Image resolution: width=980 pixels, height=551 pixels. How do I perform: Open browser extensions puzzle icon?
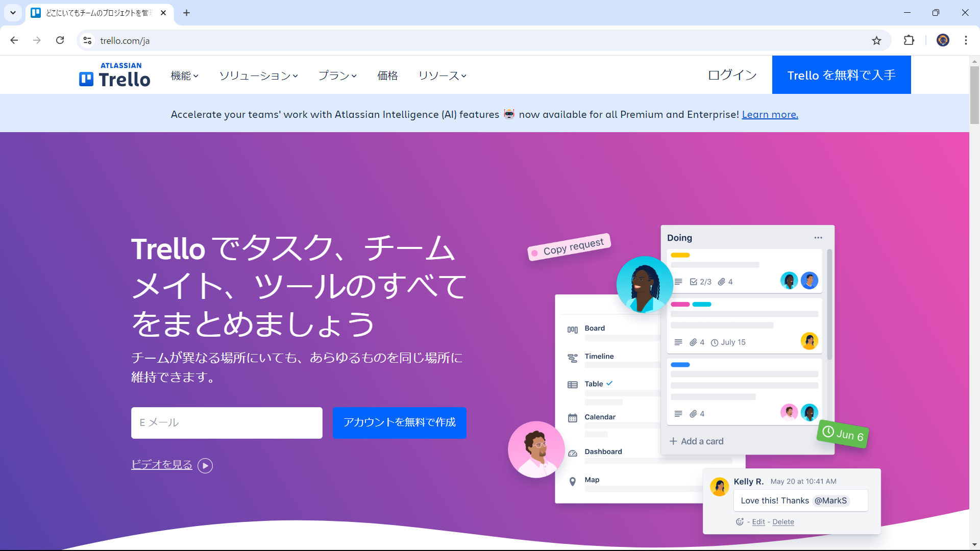(x=909, y=40)
